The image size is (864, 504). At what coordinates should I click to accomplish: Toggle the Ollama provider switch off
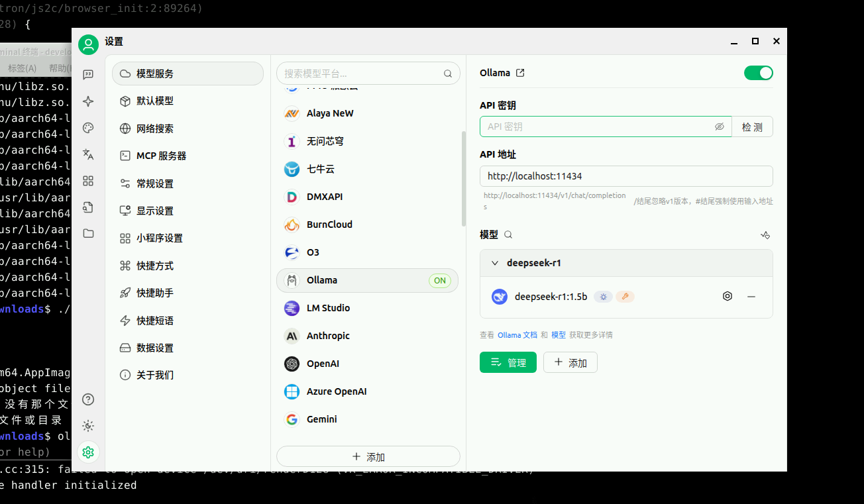pos(759,73)
